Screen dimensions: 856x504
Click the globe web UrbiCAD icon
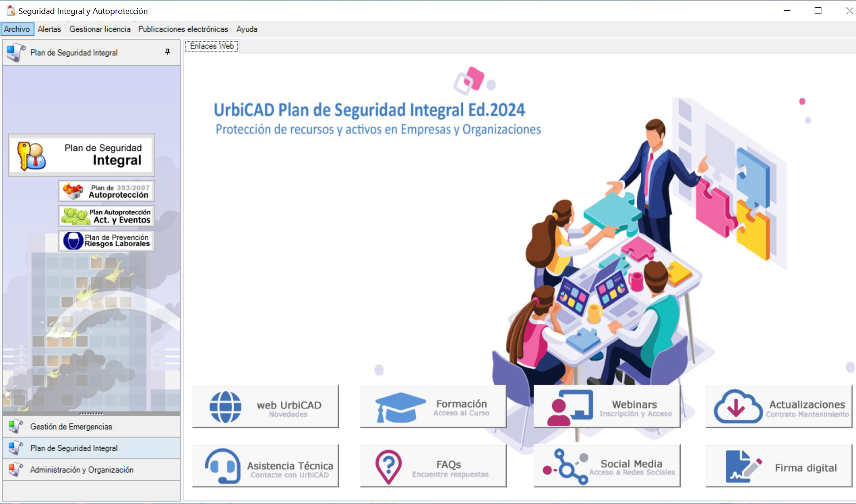(x=226, y=407)
